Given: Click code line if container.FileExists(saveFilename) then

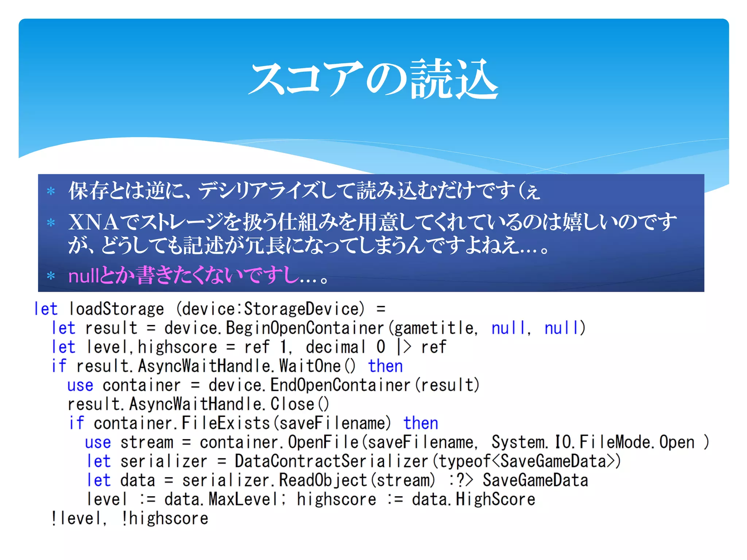Looking at the screenshot, I should [253, 423].
